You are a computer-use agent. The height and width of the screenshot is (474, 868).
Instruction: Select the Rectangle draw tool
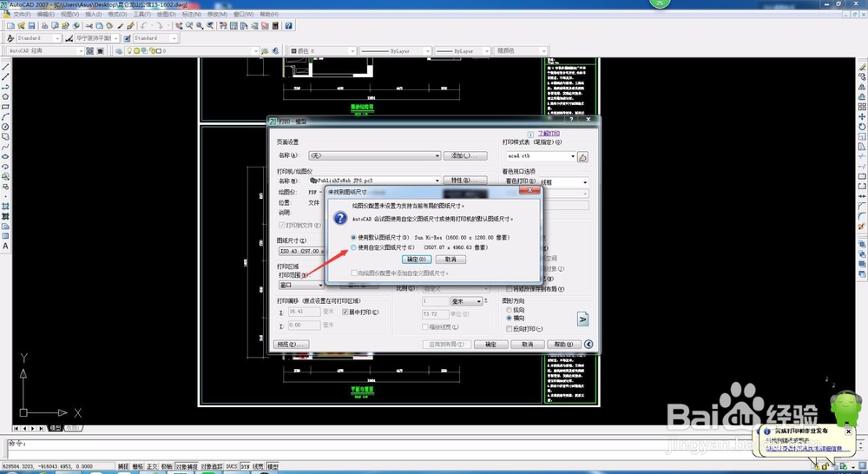5,107
